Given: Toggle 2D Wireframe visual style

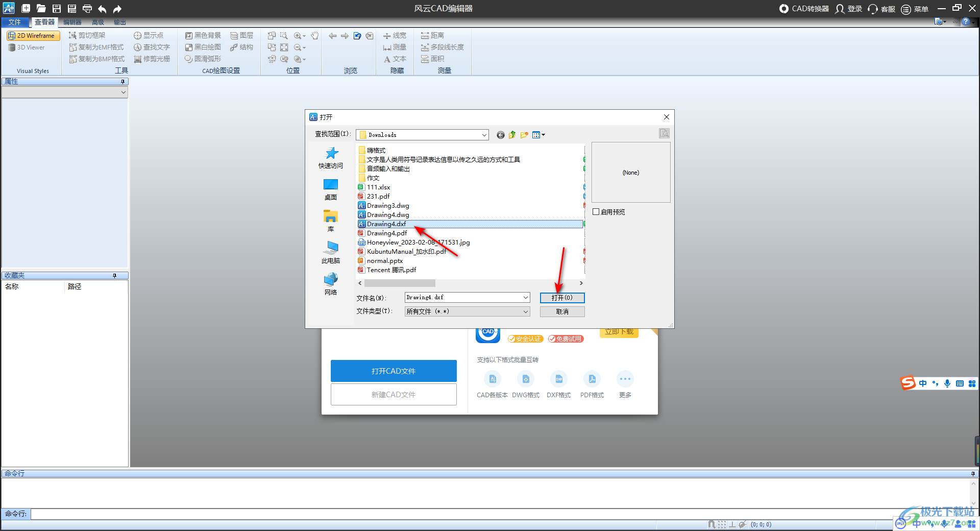Looking at the screenshot, I should coord(33,36).
